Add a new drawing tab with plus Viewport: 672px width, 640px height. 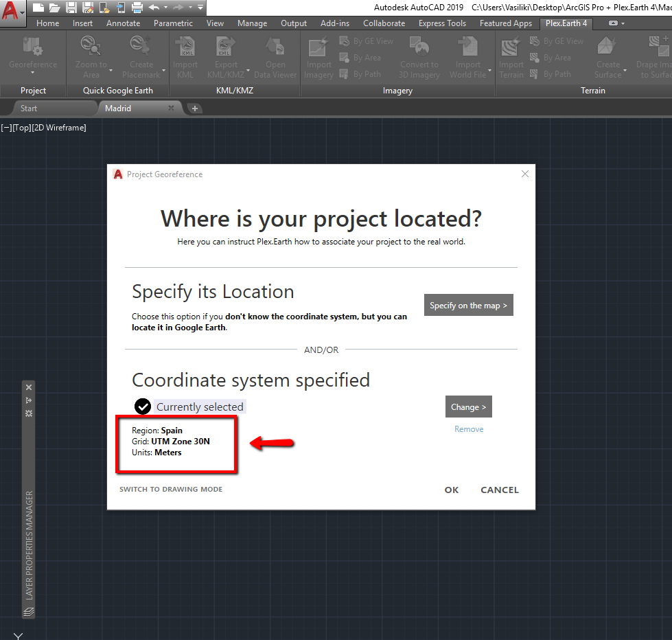point(195,108)
